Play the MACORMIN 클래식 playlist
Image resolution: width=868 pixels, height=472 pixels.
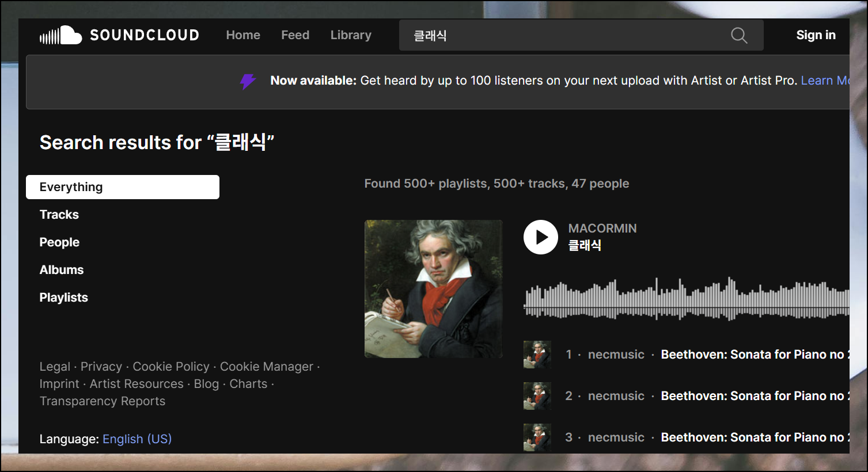tap(540, 237)
